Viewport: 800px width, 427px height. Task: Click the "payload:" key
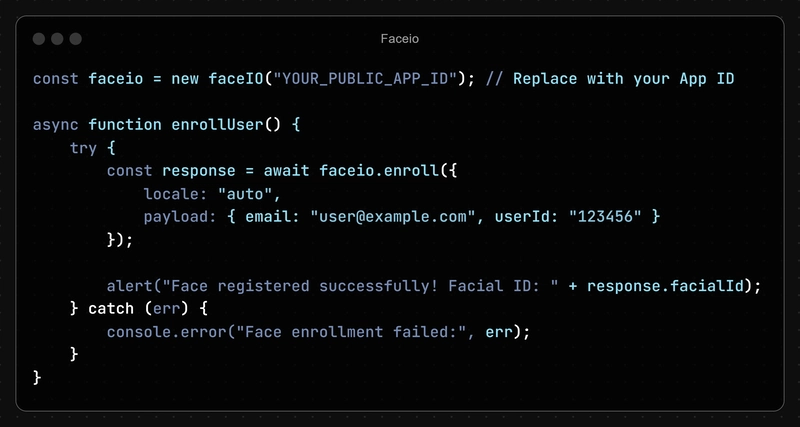180,217
